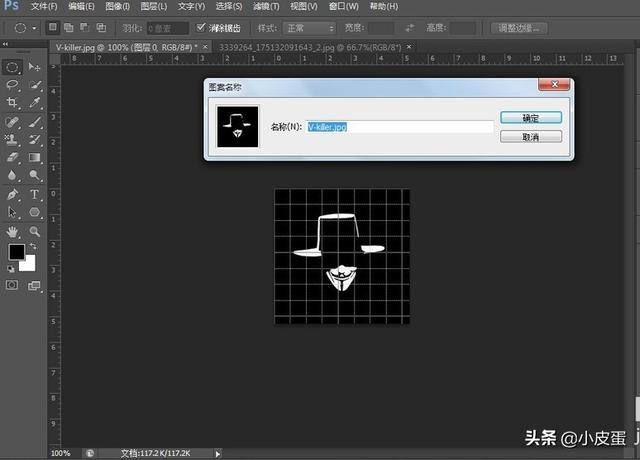Open the 窗口(W) menu
The image size is (640, 460).
point(344,7)
